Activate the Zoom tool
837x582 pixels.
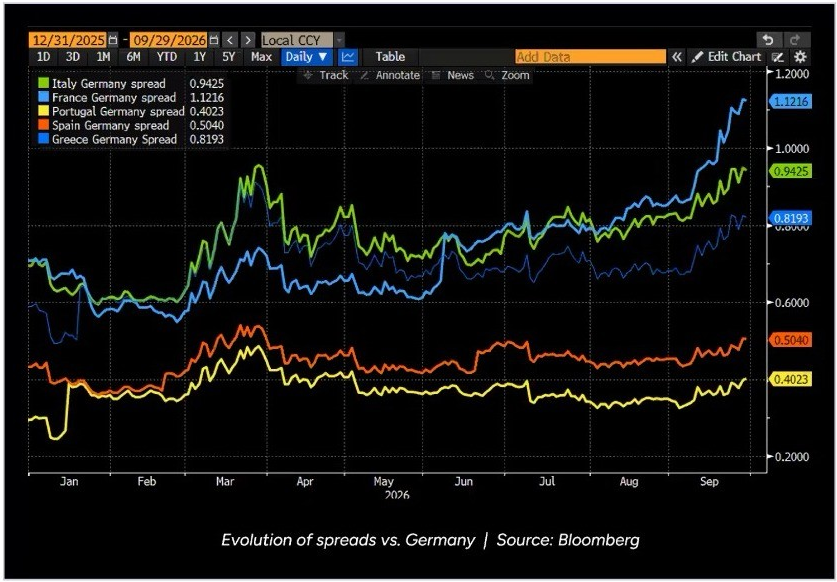click(507, 75)
